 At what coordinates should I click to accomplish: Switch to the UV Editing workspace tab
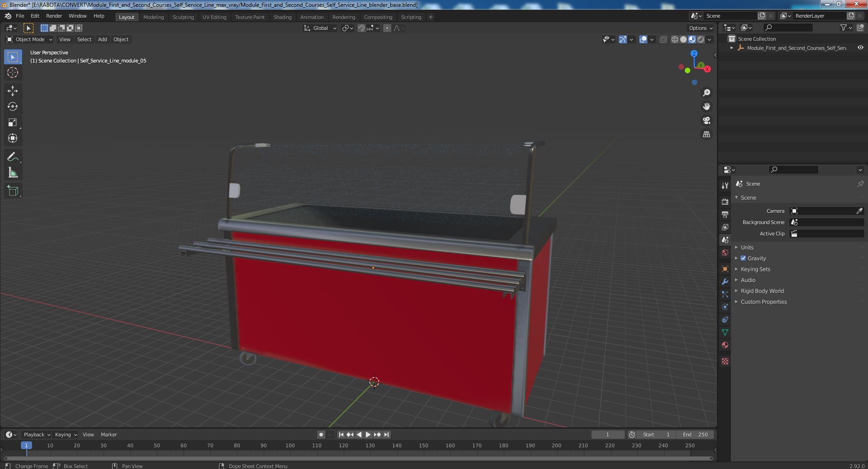(214, 17)
